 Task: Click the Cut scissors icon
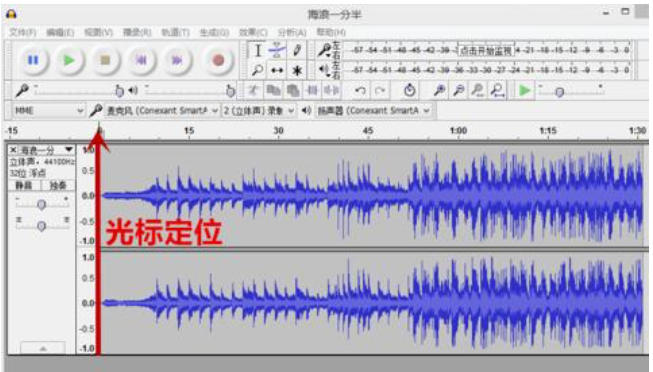coord(253,90)
